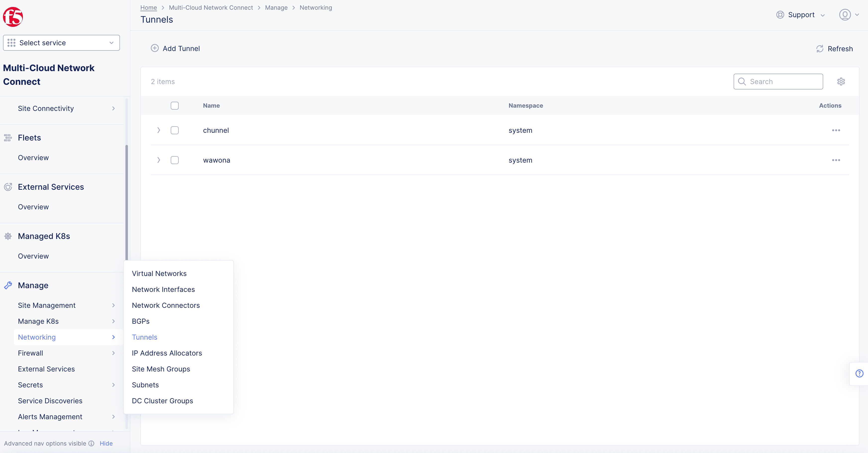Click the Home breadcrumb link
Screen dimensions: 868x453
click(x=149, y=7)
